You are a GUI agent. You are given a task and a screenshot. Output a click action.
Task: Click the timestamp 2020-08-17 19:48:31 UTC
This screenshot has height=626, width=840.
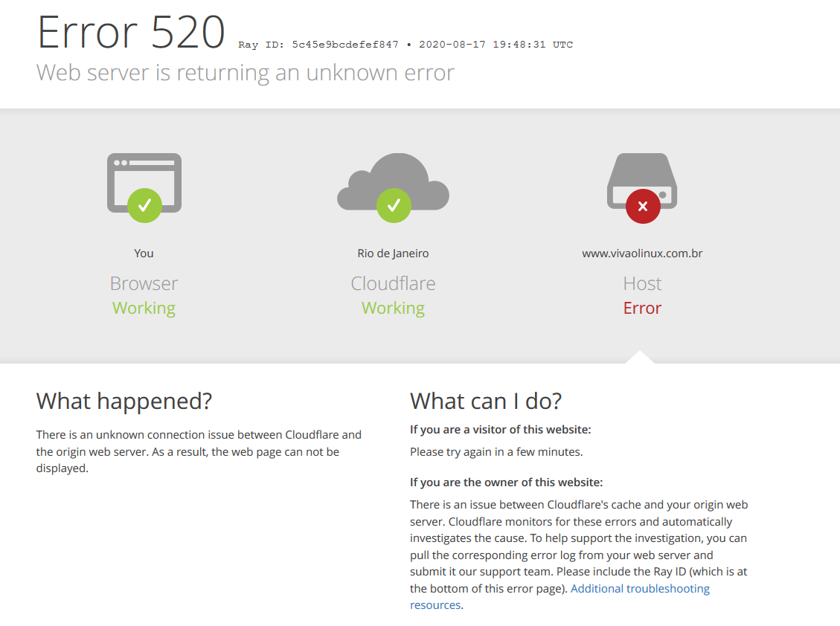(x=496, y=45)
